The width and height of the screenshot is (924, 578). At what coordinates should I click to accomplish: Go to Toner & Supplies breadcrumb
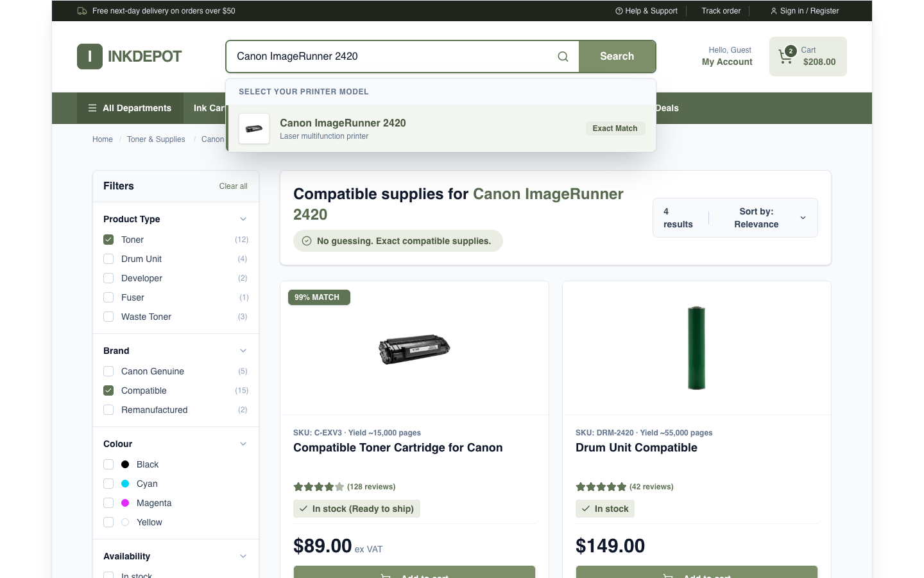156,139
